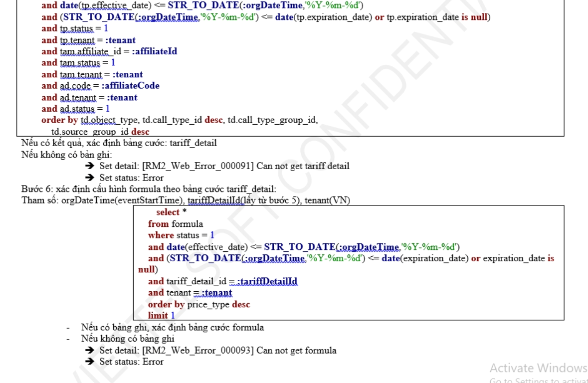Click the "limit 1" line in query

coord(161,316)
